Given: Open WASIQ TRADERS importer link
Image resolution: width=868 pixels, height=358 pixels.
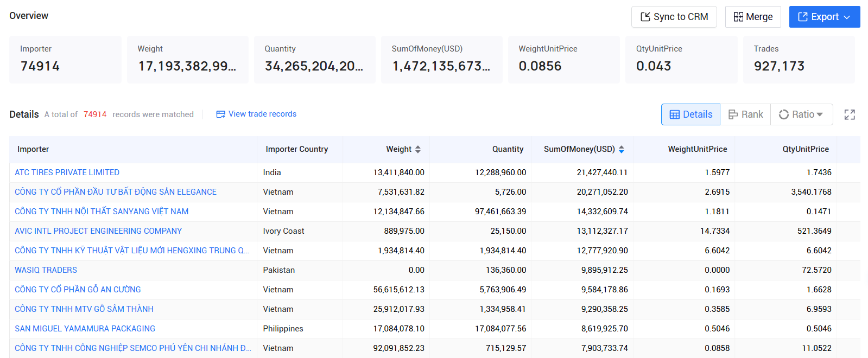Looking at the screenshot, I should (46, 270).
